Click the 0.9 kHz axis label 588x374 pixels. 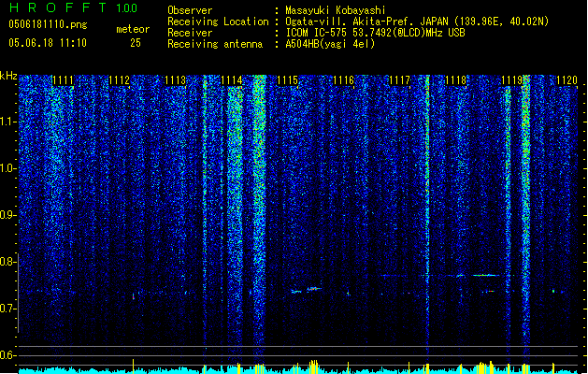pos(8,215)
